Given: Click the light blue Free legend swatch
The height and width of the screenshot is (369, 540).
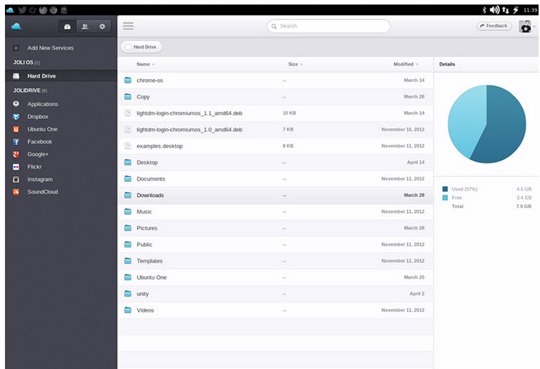Looking at the screenshot, I should (x=445, y=198).
